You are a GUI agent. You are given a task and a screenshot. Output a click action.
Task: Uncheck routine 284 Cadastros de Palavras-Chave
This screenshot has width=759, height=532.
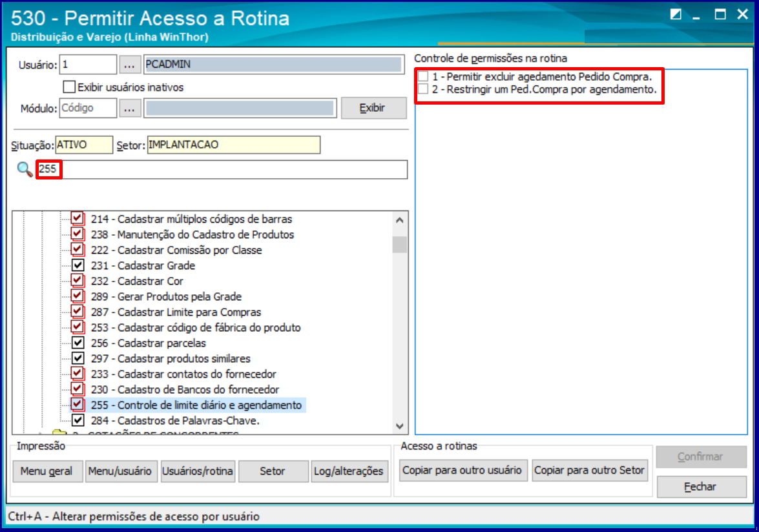[78, 420]
